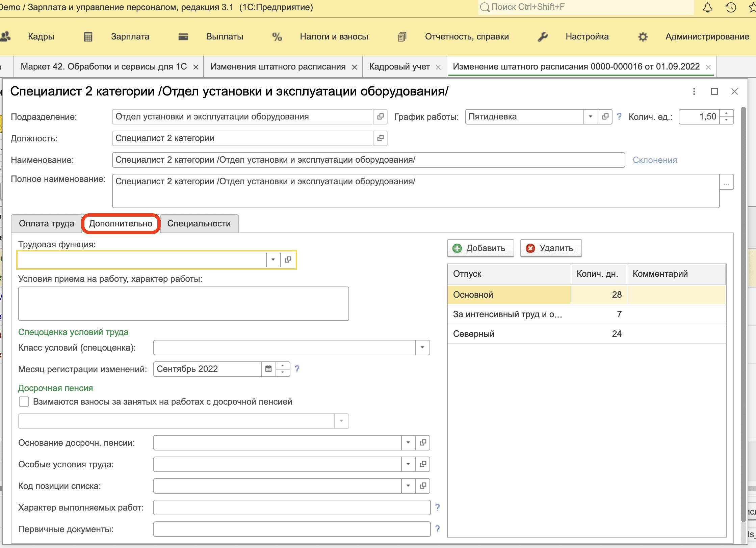
Task: Click the Выплаты card icon
Action: (183, 37)
